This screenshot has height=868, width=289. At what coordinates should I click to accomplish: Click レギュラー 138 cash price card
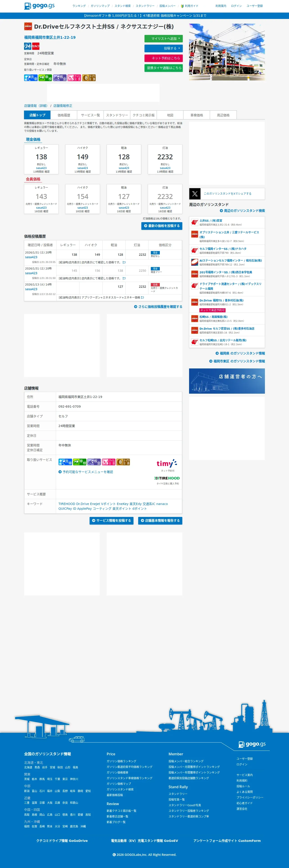click(x=41, y=159)
